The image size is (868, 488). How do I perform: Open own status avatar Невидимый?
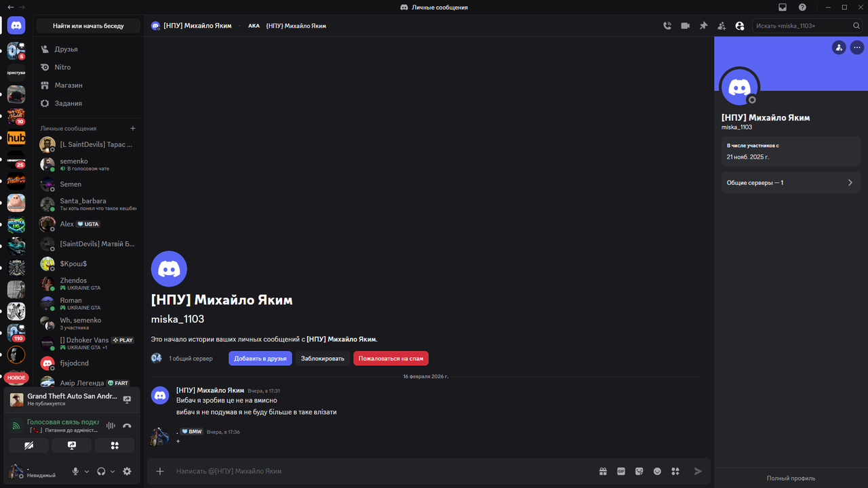16,471
